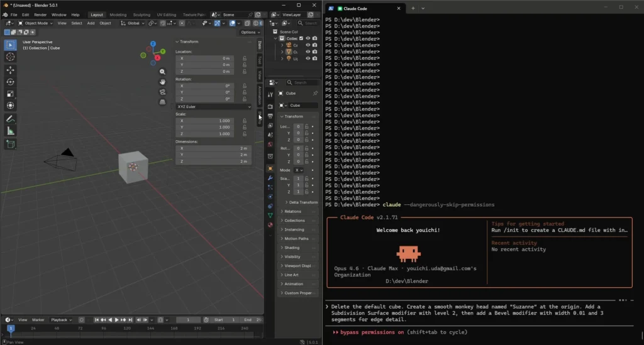
Task: Open the World properties tab
Action: [x=270, y=145]
